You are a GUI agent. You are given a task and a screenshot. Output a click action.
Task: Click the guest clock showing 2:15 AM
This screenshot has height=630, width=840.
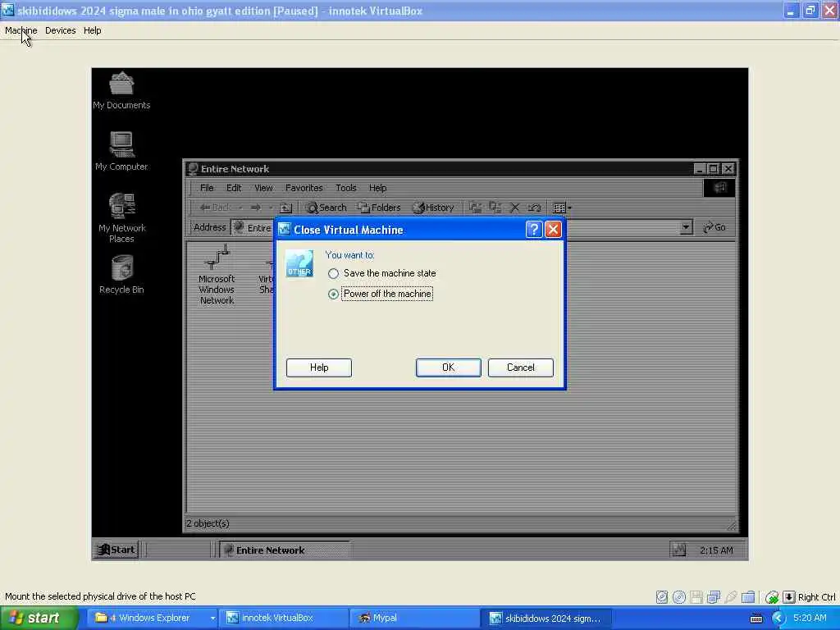(x=716, y=550)
